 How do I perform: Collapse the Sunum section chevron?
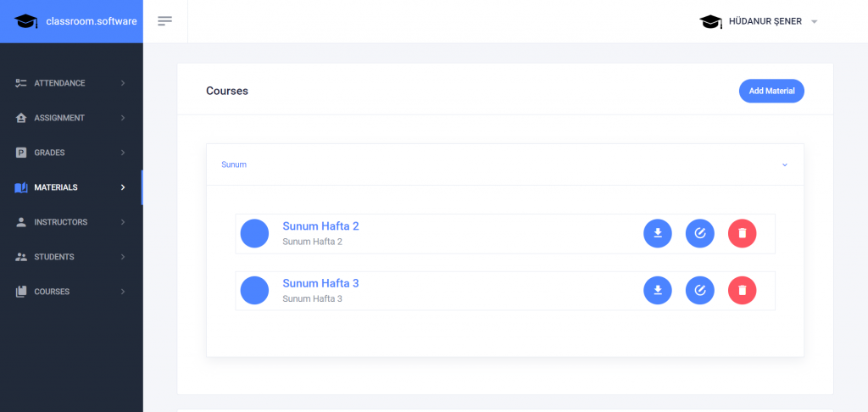coord(785,164)
